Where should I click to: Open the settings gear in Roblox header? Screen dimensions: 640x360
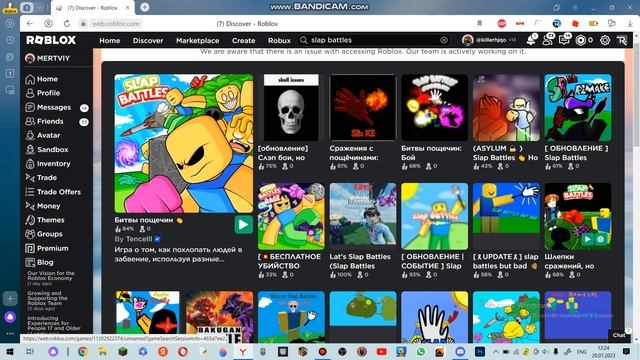[x=605, y=40]
